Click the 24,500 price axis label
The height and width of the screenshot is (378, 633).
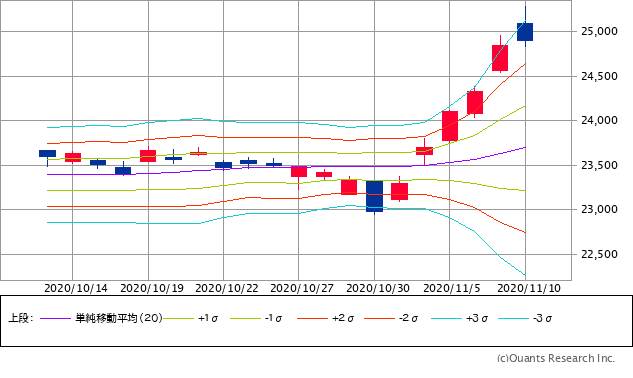599,76
